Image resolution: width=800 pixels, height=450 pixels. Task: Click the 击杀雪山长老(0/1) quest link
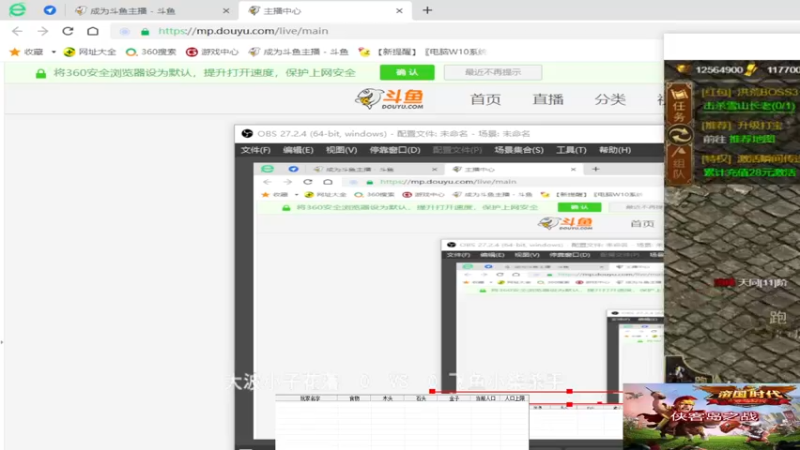click(x=749, y=106)
